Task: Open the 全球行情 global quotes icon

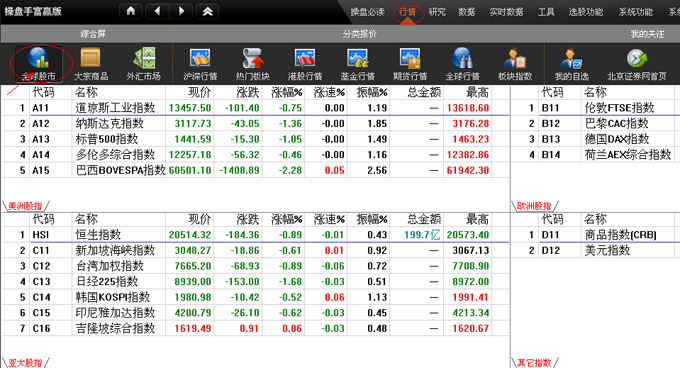Action: tap(462, 65)
